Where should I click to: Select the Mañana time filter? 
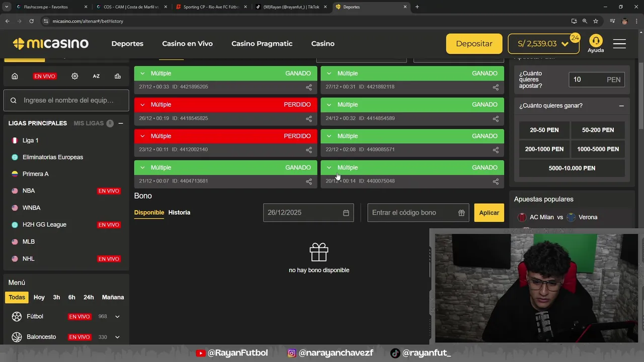coord(113,298)
